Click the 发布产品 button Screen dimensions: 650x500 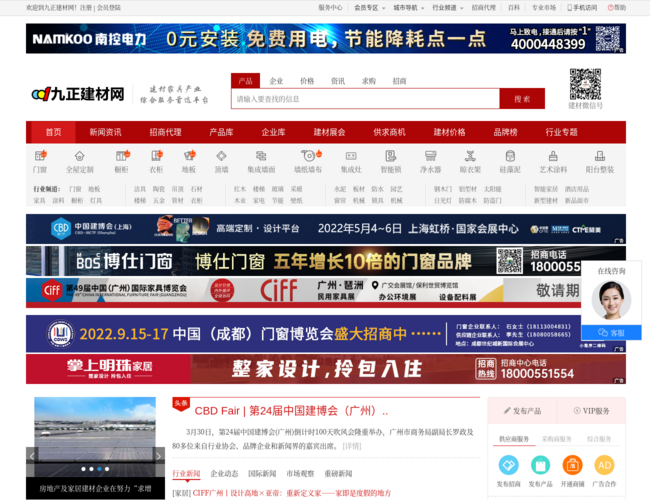524,411
